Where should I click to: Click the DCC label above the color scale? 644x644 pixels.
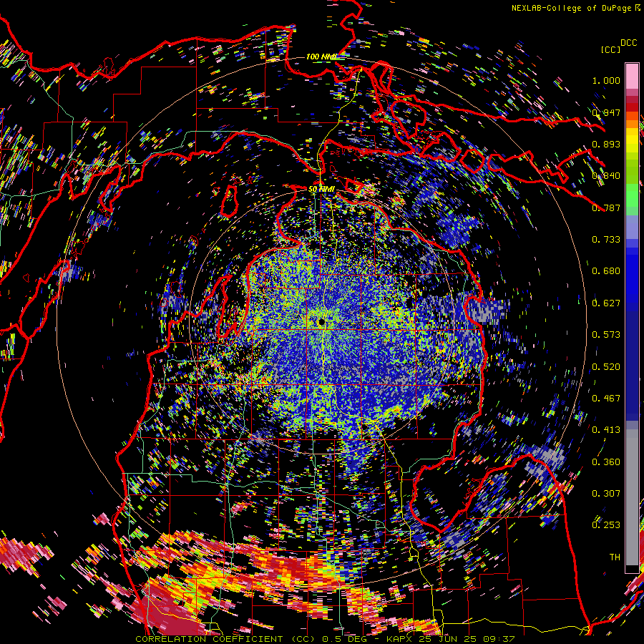(628, 43)
